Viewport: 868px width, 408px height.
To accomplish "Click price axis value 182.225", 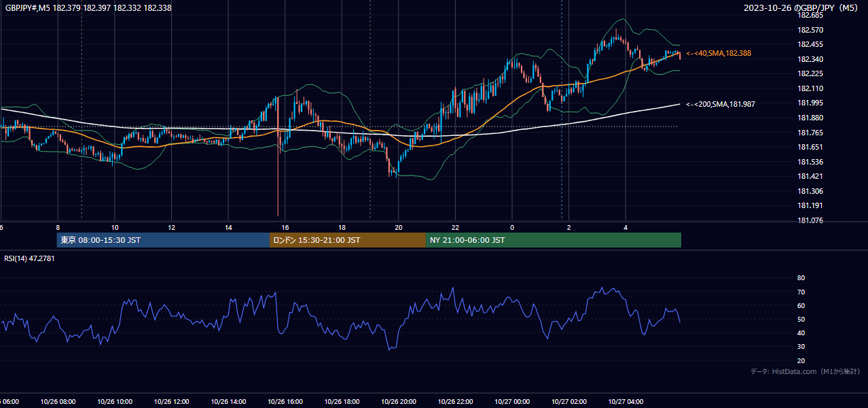I will click(x=811, y=73).
